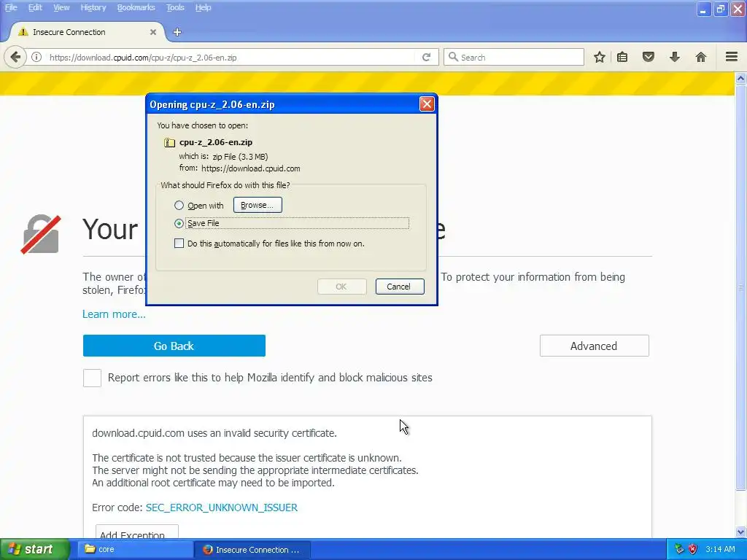Viewport: 747px width, 560px height.
Task: Click the browser back arrow button
Action: (x=15, y=58)
